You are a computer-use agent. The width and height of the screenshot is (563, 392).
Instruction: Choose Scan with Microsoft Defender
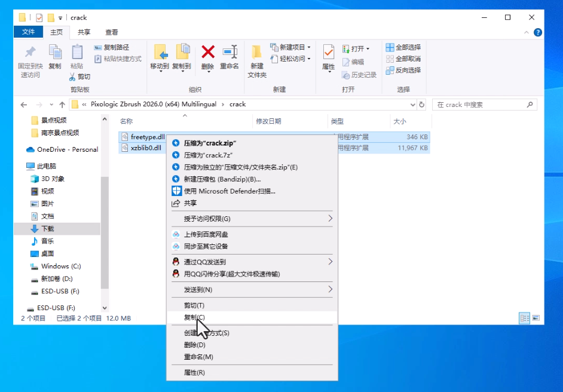tap(252, 191)
